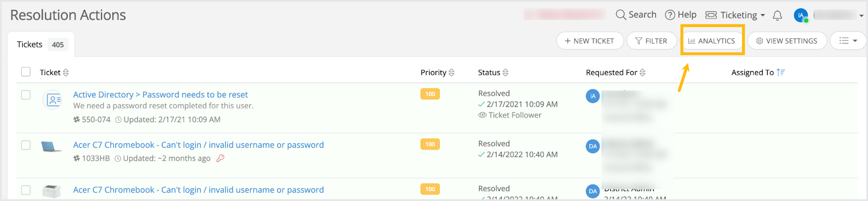Open the notifications bell icon
868x201 pixels.
click(x=777, y=15)
